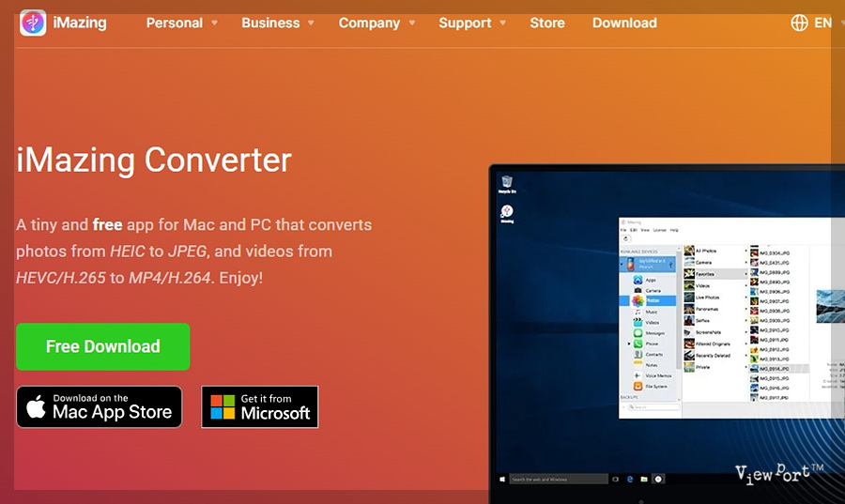The height and width of the screenshot is (504, 845).
Task: Click the Get it from Microsoft badge
Action: (260, 406)
